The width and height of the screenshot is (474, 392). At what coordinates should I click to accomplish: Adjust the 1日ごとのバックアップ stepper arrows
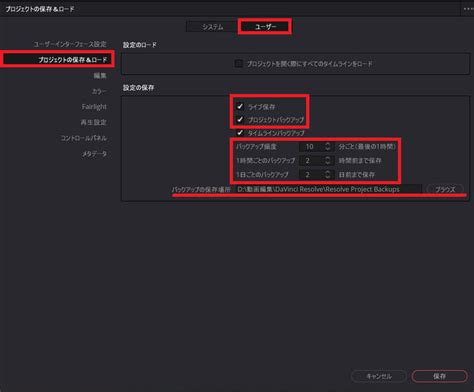[328, 174]
